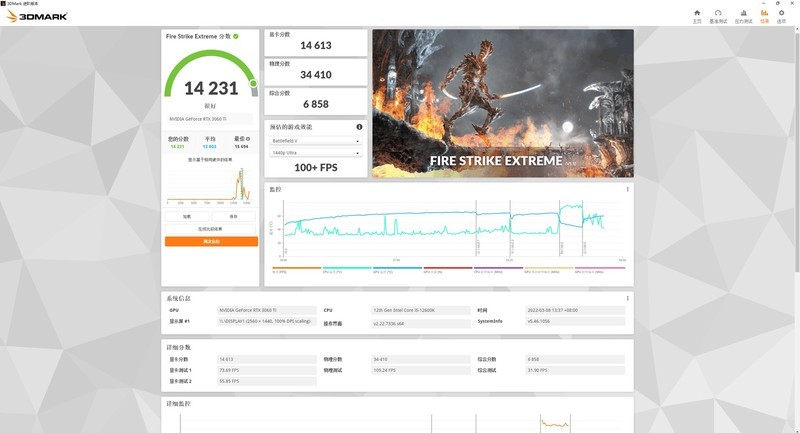This screenshot has width=800, height=433.
Task: Open the three-dot menu of System Information panel
Action: pyautogui.click(x=627, y=297)
